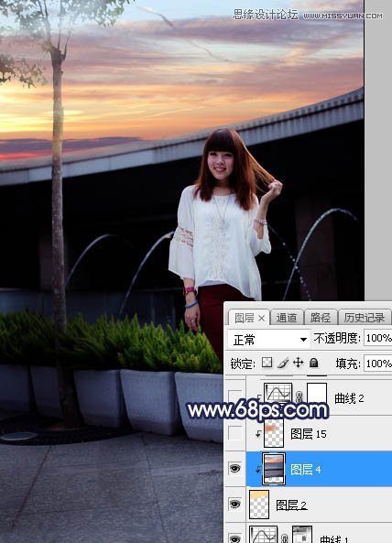Click the 不透明度 100% field

[378, 338]
